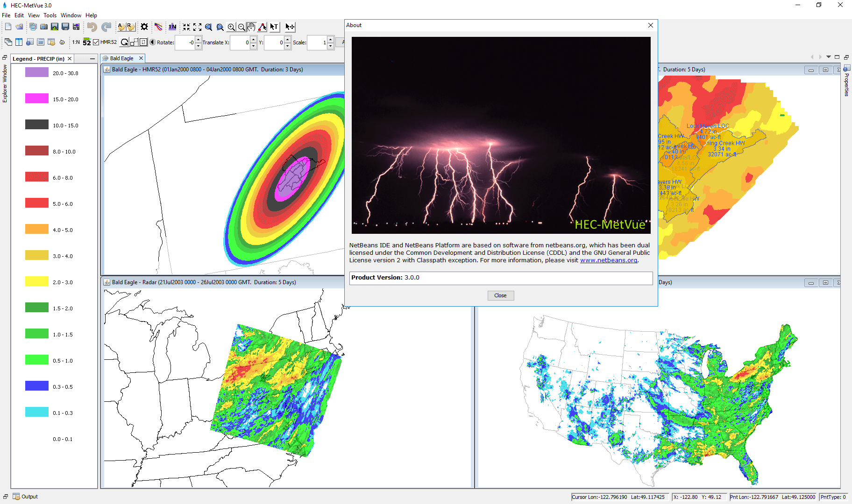Close the About dialog with Close button
The image size is (852, 504).
click(501, 295)
